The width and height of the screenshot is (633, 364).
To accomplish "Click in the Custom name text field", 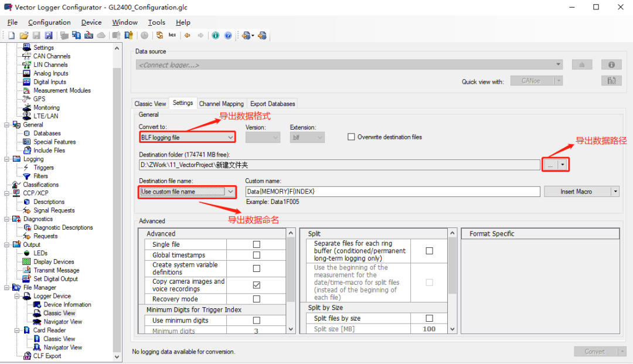I will pos(392,192).
